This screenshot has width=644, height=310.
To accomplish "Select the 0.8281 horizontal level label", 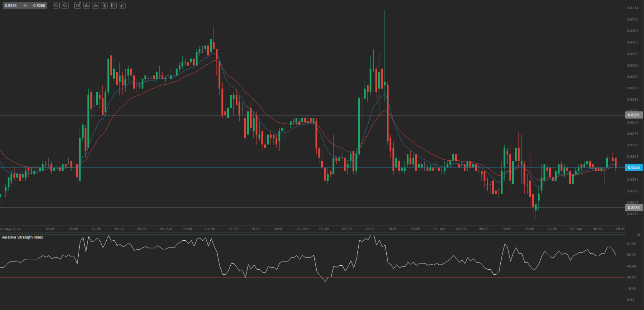I will tap(634, 115).
